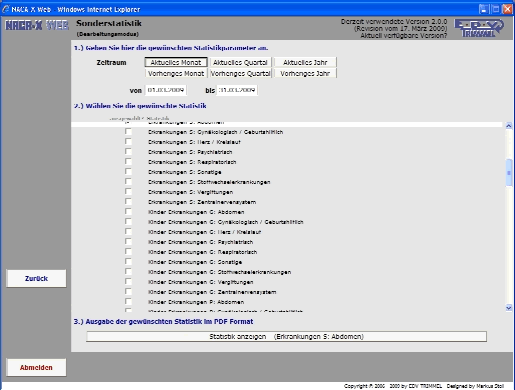Click the EDV Trummel logo
This screenshot has height=390, width=515.
479,28
